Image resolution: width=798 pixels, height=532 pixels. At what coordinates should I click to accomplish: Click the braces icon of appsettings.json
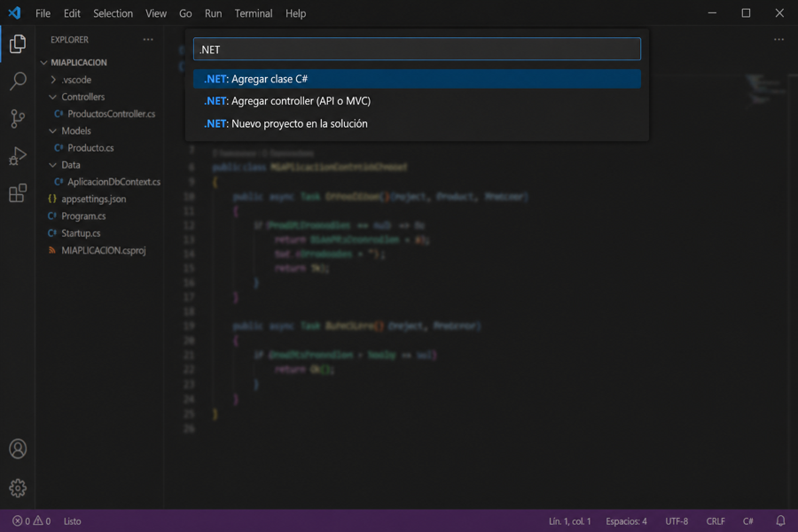(52, 199)
